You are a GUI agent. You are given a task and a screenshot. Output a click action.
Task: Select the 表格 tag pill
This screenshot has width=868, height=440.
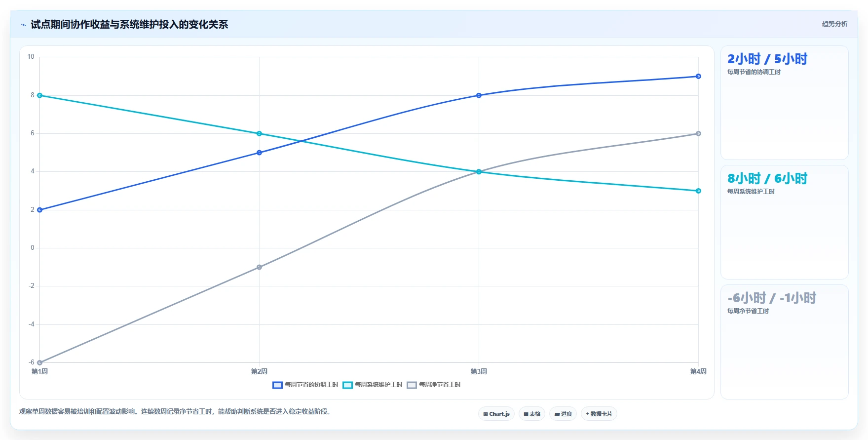point(532,414)
